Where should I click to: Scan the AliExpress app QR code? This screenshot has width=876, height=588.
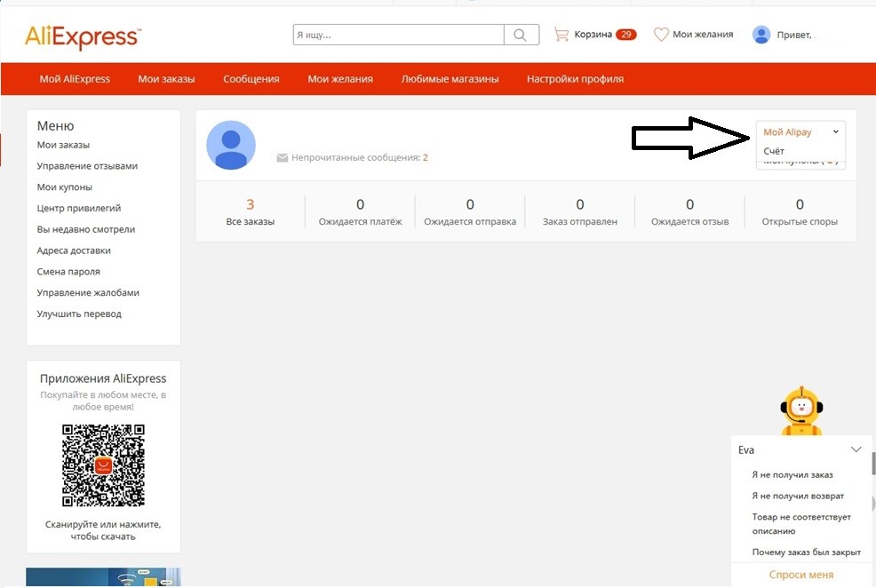coord(103,465)
